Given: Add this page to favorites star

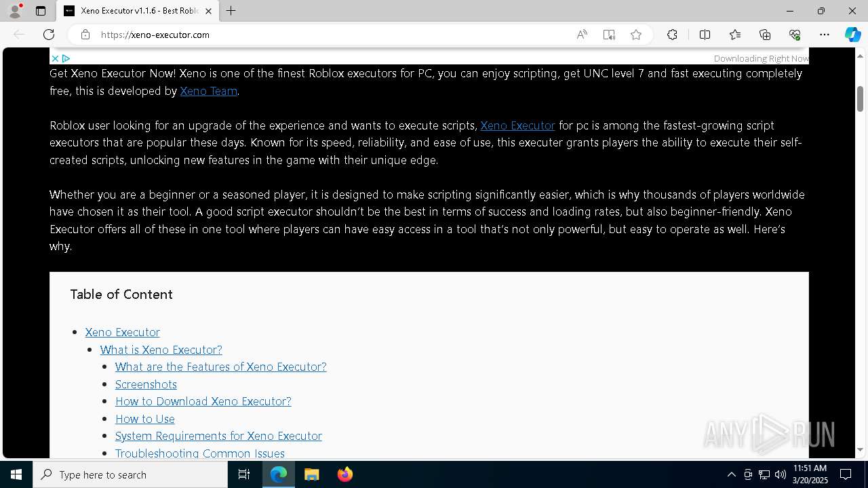Looking at the screenshot, I should pyautogui.click(x=636, y=35).
